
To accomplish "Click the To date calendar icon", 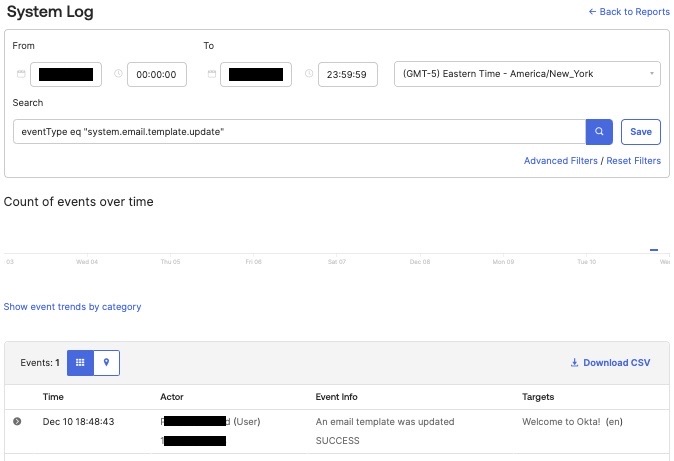I will coord(212,74).
